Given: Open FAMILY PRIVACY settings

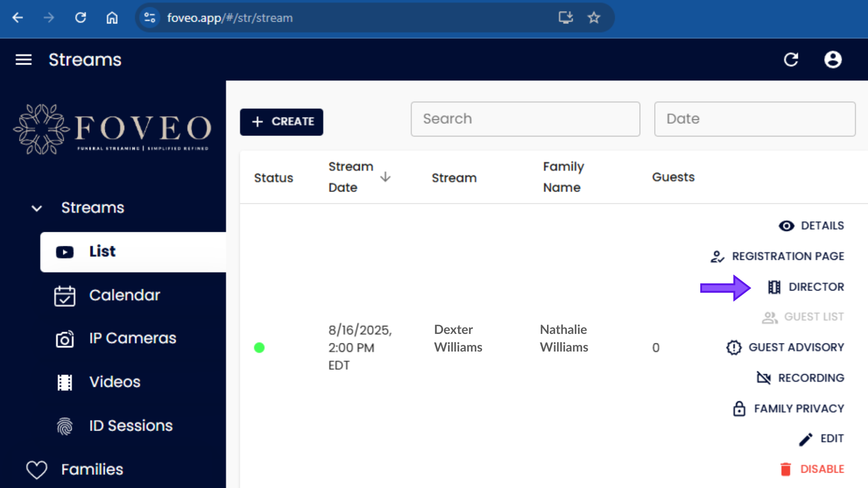Looking at the screenshot, I should coord(788,408).
